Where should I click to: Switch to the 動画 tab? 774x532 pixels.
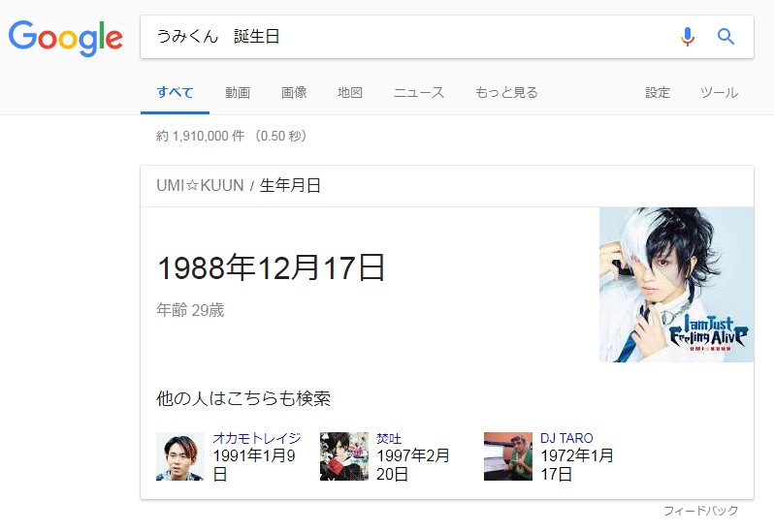(x=238, y=93)
